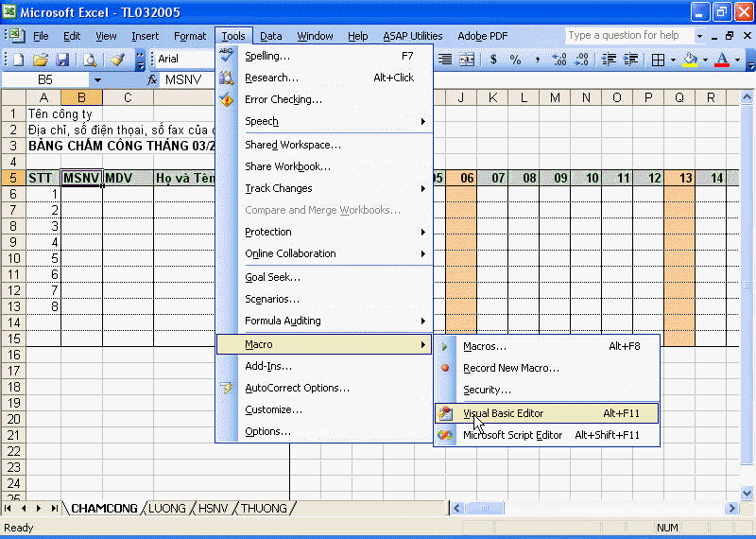Click the Borders toolbar button

[658, 60]
